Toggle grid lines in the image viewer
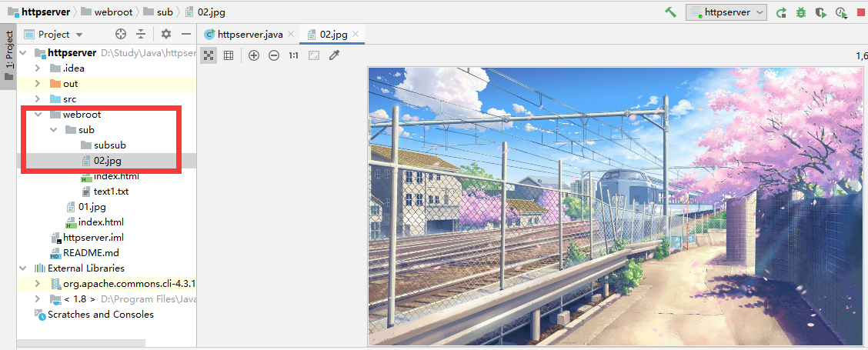The height and width of the screenshot is (350, 868). (229, 55)
